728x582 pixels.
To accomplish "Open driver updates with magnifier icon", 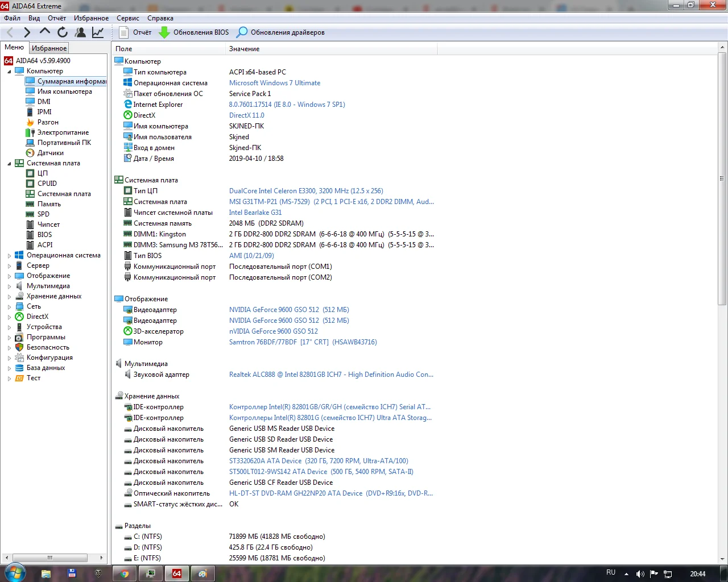I will (x=281, y=32).
